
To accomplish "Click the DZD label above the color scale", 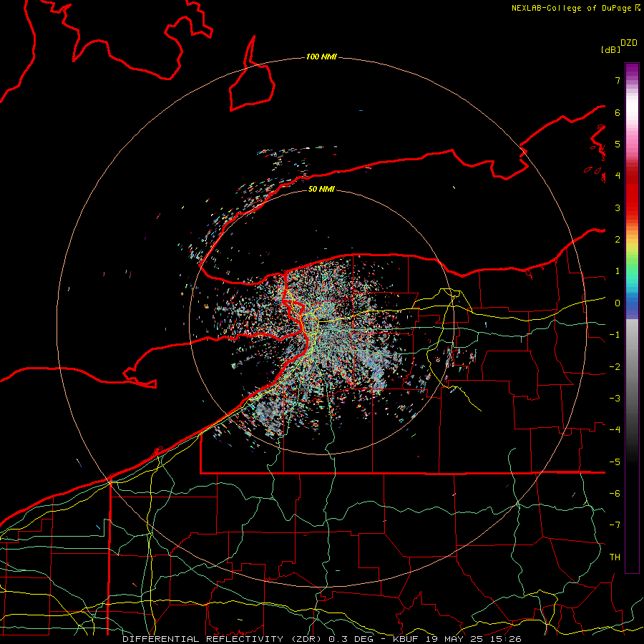I will [629, 43].
